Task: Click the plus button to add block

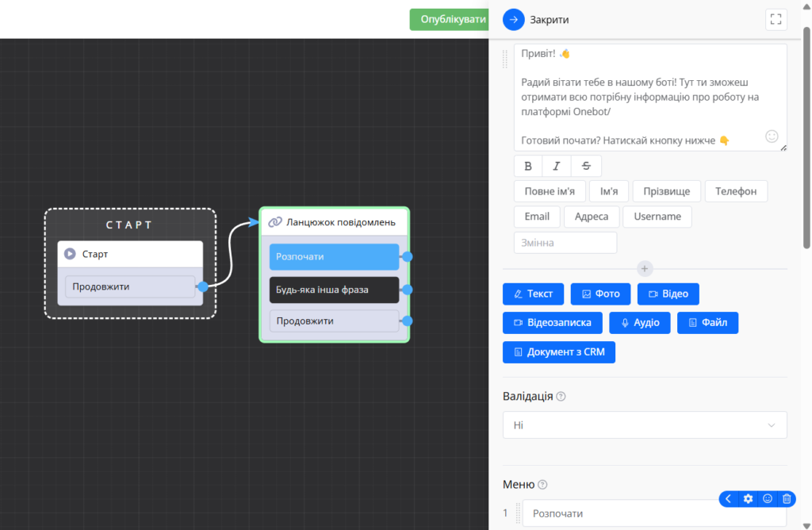Action: [645, 269]
